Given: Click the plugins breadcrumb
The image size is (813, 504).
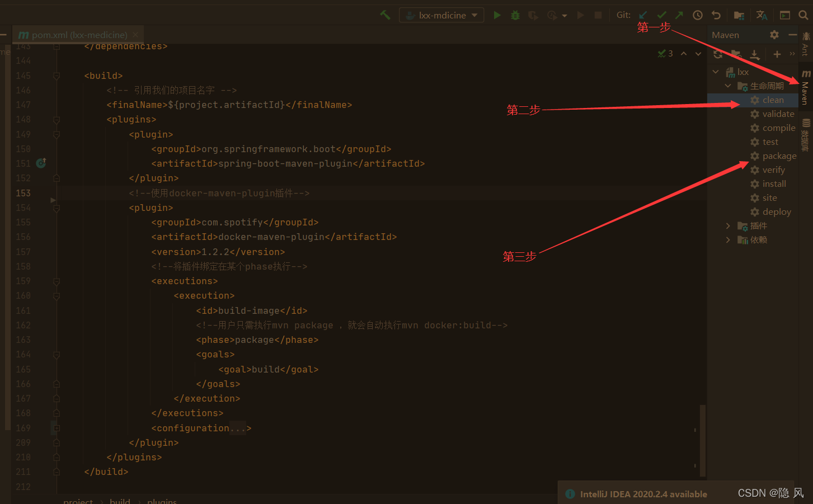Looking at the screenshot, I should tap(162, 501).
